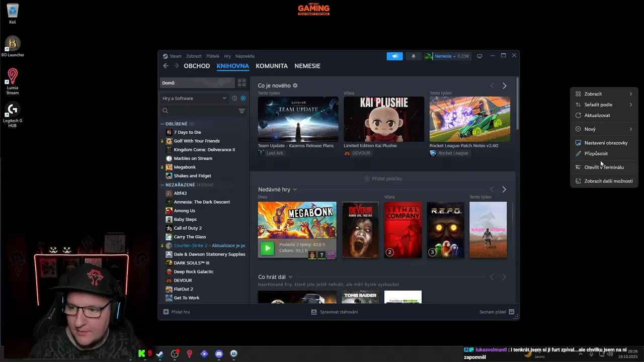Screen dimensions: 644x362
Task: Open the Přidat hru plus button
Action: point(177,312)
